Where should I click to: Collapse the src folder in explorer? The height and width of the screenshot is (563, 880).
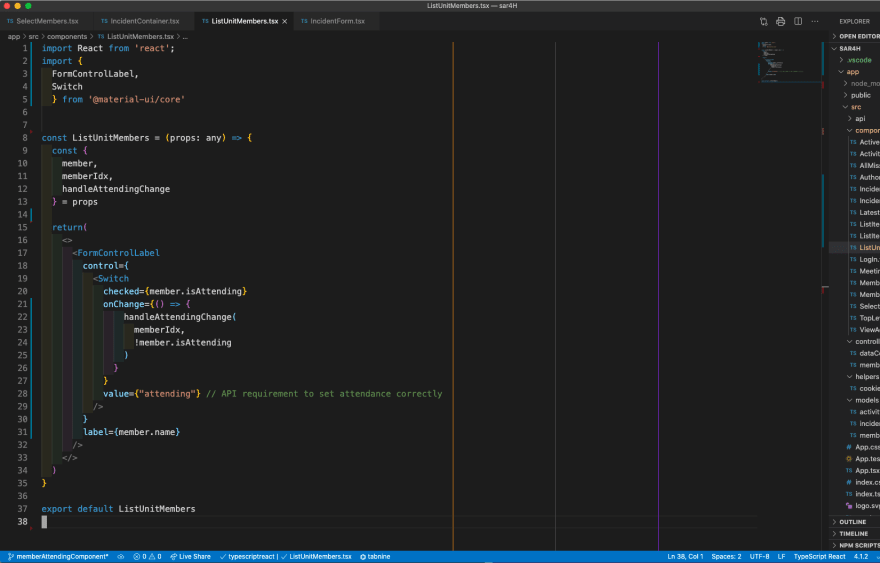855,107
